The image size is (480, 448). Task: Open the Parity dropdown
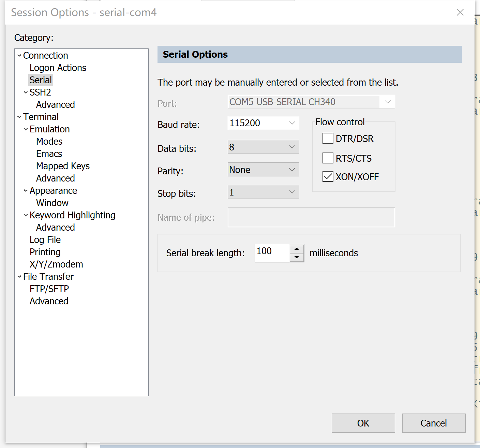pos(292,170)
